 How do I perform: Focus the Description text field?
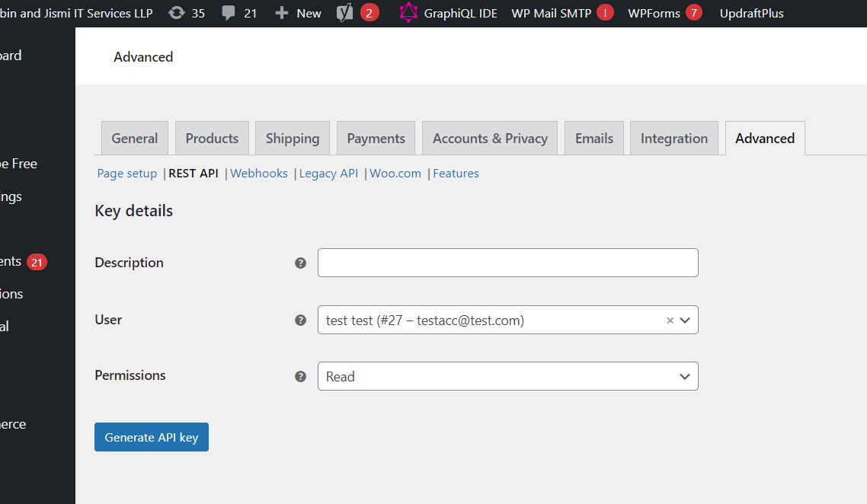(507, 263)
